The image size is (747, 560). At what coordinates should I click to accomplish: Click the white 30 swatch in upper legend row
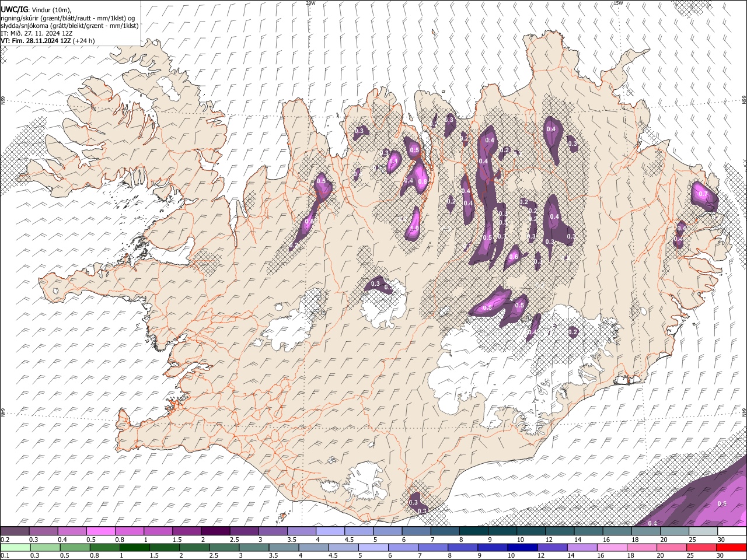pyautogui.click(x=732, y=531)
